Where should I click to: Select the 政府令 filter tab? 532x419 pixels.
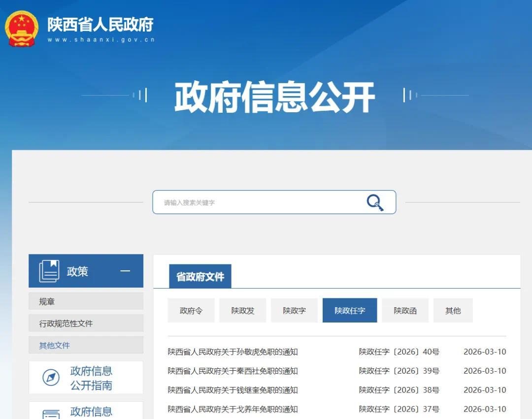pos(191,310)
